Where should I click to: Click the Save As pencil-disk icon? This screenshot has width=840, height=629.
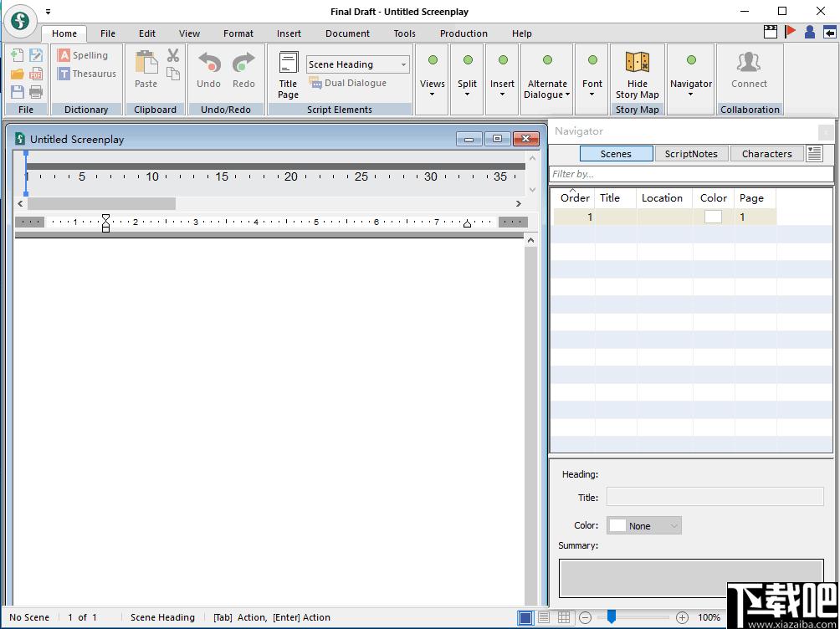click(x=36, y=55)
